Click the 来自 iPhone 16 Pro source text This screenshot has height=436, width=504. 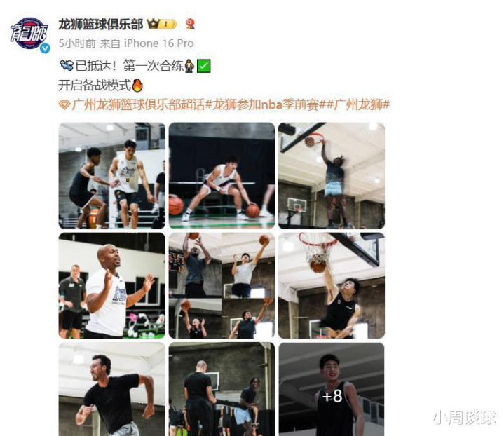coord(147,43)
